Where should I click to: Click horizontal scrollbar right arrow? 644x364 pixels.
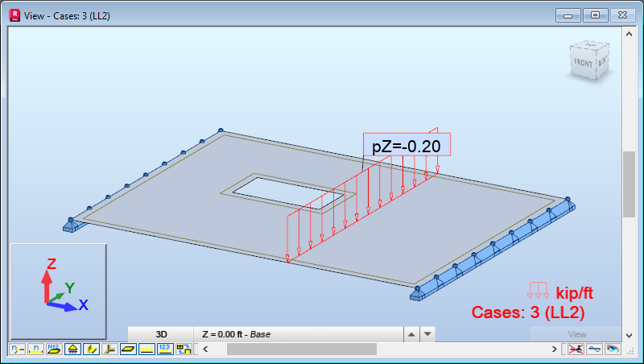click(554, 350)
